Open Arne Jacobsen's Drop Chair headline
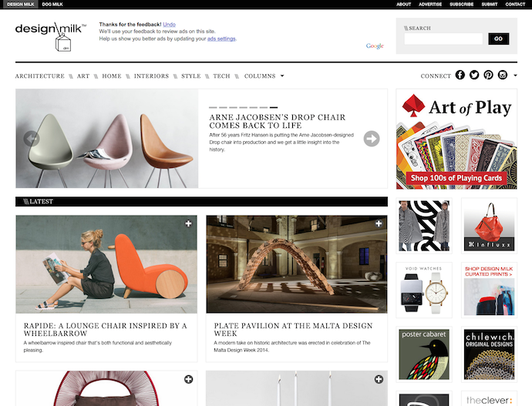Image resolution: width=532 pixels, height=406 pixels. coord(278,121)
